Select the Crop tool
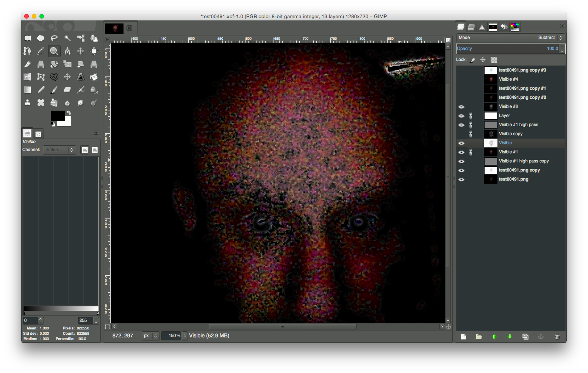Screen dimensions: 588x373 28,64
